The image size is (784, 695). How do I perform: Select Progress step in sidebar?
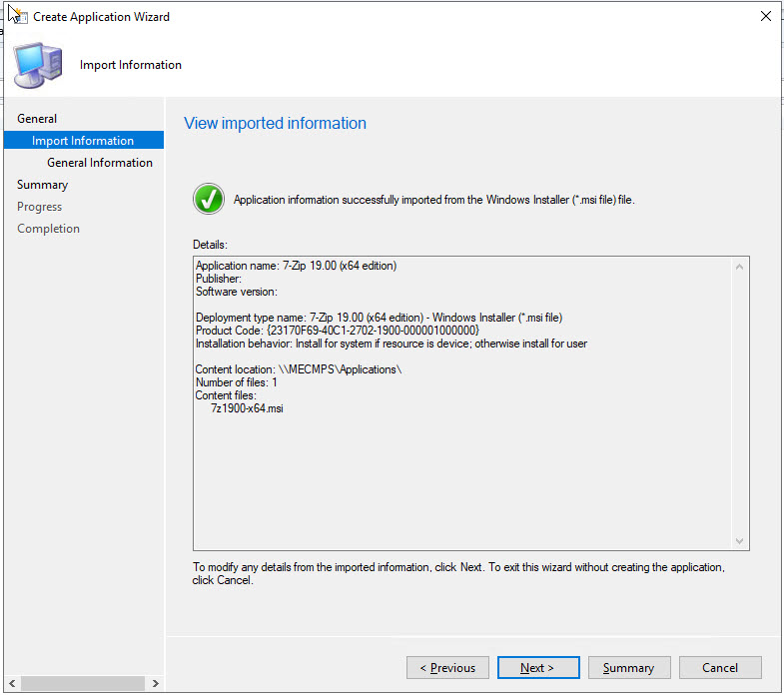[x=39, y=207]
